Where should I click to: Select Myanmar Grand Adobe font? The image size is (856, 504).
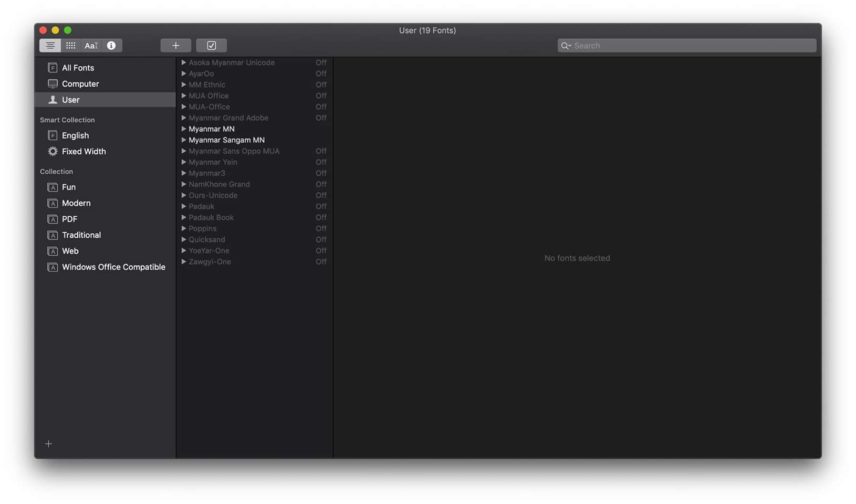255,118
